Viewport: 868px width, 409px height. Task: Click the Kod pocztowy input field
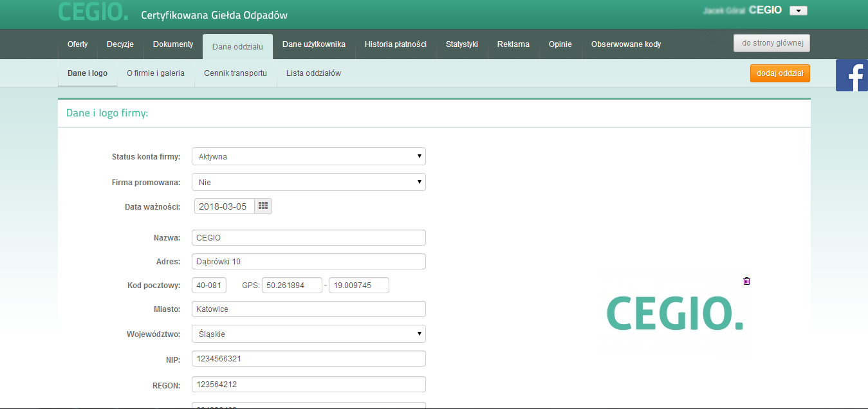click(209, 286)
